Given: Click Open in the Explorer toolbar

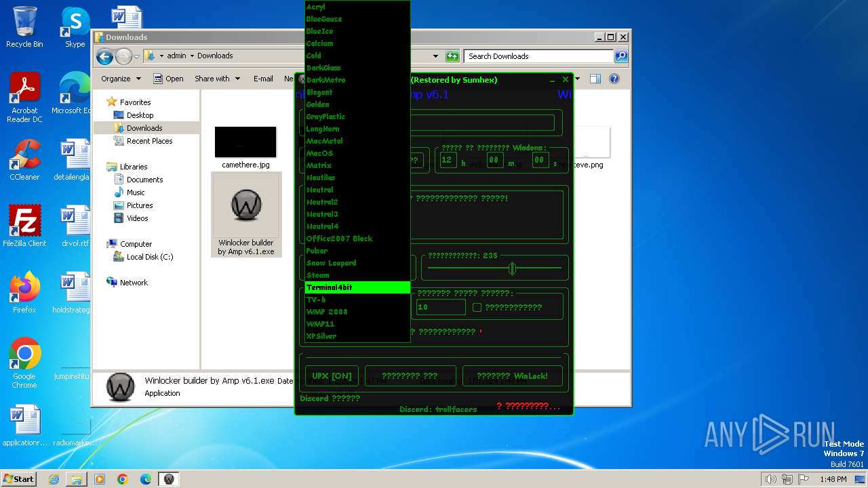Looking at the screenshot, I should pyautogui.click(x=168, y=79).
